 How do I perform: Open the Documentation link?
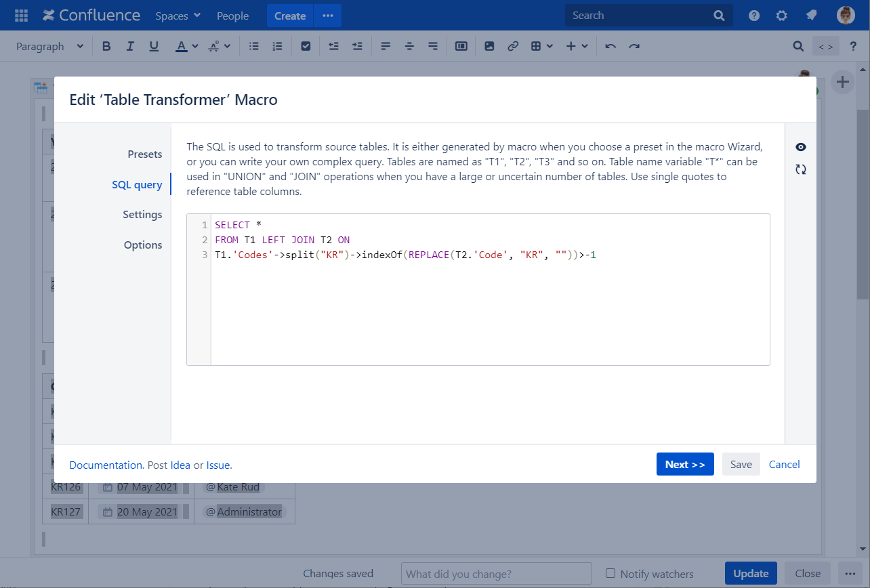[105, 465]
